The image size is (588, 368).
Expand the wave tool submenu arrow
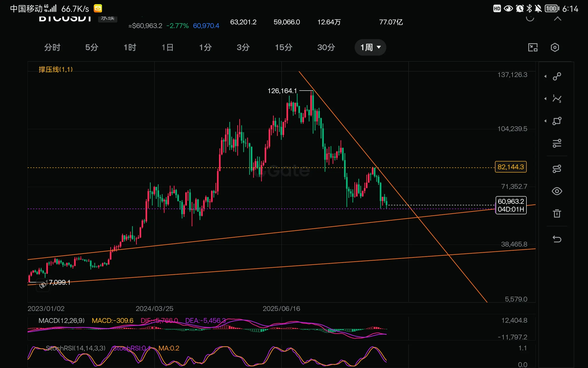546,99
